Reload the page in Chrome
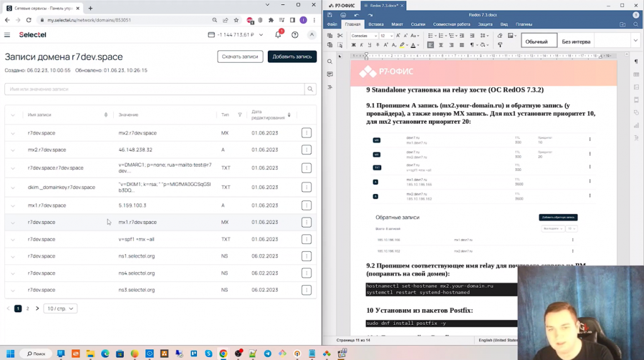The width and height of the screenshot is (644, 360). pyautogui.click(x=29, y=19)
